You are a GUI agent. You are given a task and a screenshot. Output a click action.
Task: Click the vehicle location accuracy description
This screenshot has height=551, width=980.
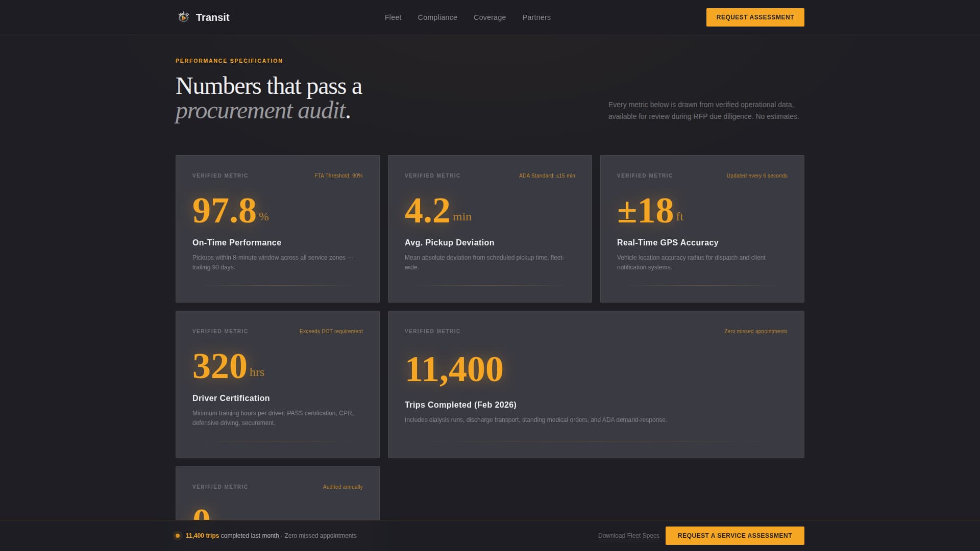(x=691, y=262)
